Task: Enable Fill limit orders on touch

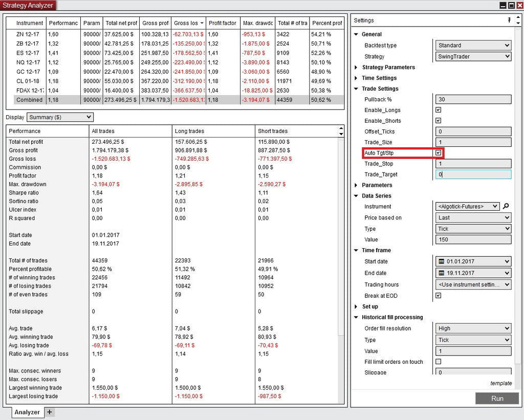Action: 438,362
